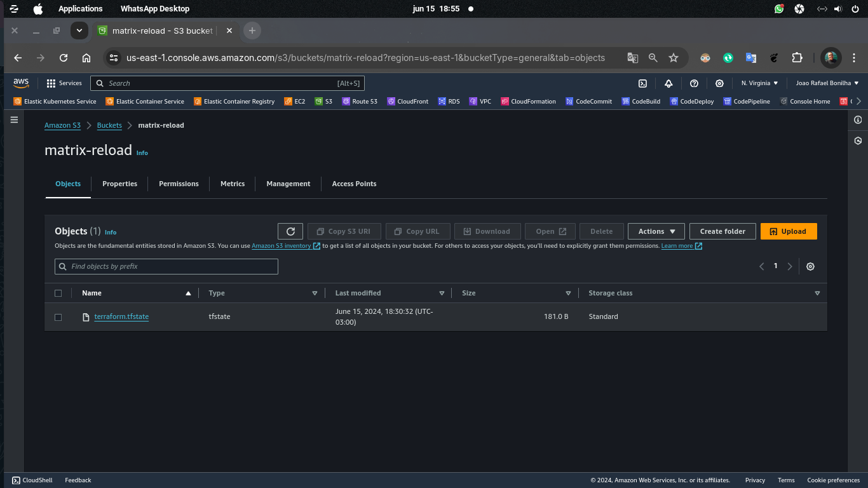Click the AWS logo home icon
The width and height of the screenshot is (868, 488).
(21, 83)
